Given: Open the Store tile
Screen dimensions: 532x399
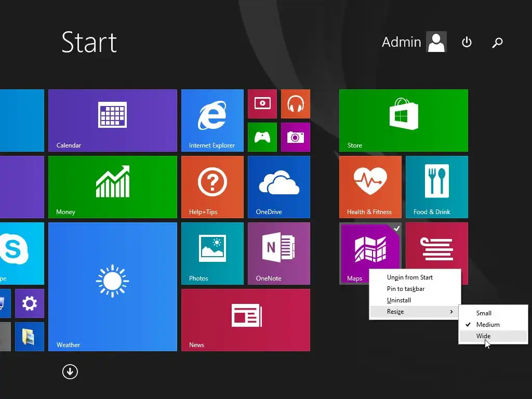Looking at the screenshot, I should click(x=404, y=121).
